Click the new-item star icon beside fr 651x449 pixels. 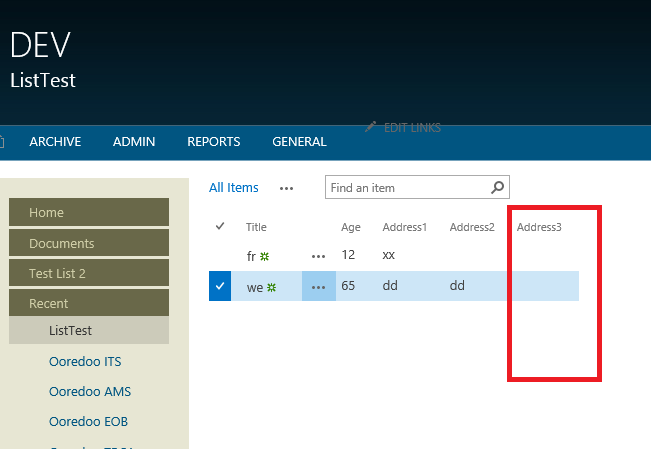click(264, 257)
